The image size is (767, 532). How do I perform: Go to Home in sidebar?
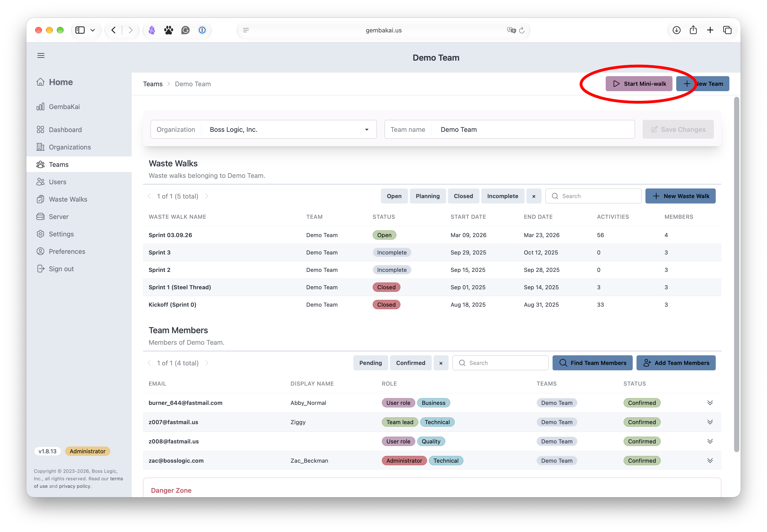(54, 82)
